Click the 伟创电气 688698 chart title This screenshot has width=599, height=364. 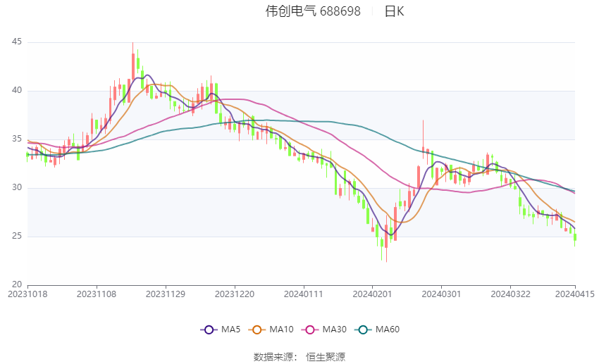pyautogui.click(x=313, y=11)
